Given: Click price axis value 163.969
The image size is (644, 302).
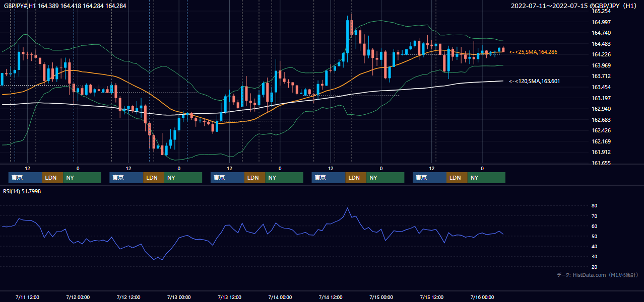Looking at the screenshot, I should [601, 65].
